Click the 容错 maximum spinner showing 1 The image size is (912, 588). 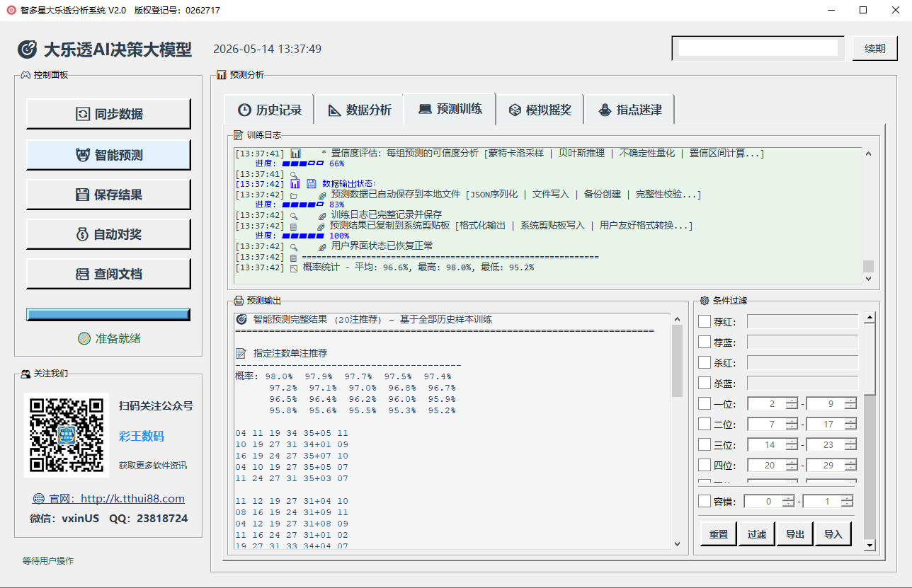click(x=828, y=501)
